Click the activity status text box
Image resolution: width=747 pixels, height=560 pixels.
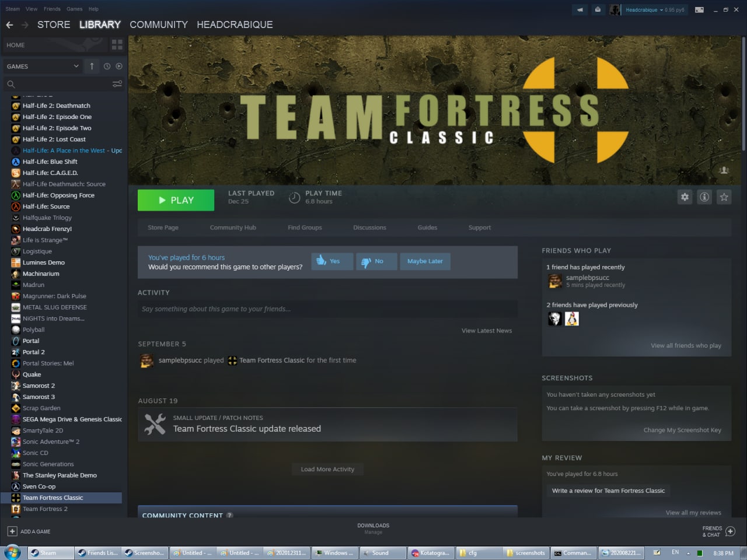(327, 309)
